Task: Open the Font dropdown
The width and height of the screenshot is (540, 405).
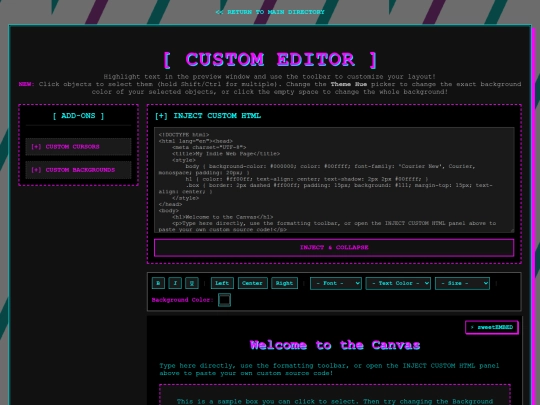Action: click(336, 283)
